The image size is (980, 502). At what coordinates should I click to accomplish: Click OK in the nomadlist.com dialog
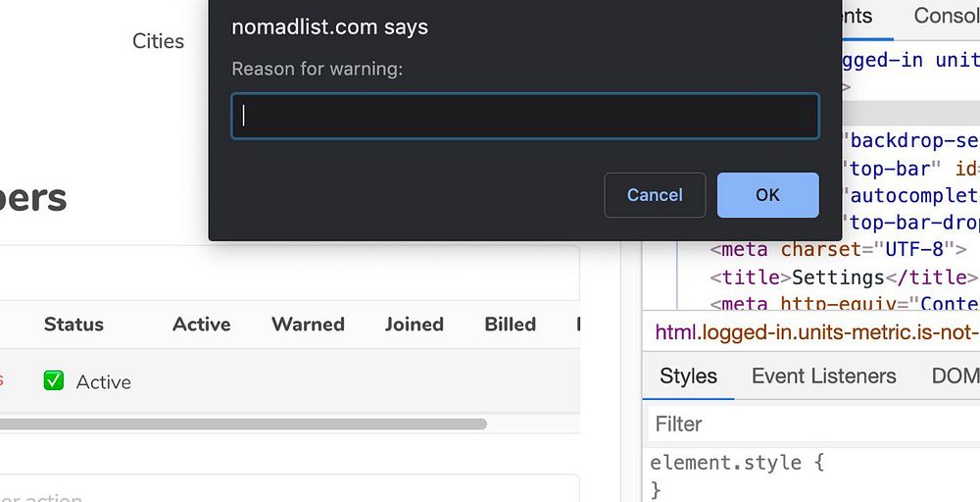pyautogui.click(x=767, y=195)
